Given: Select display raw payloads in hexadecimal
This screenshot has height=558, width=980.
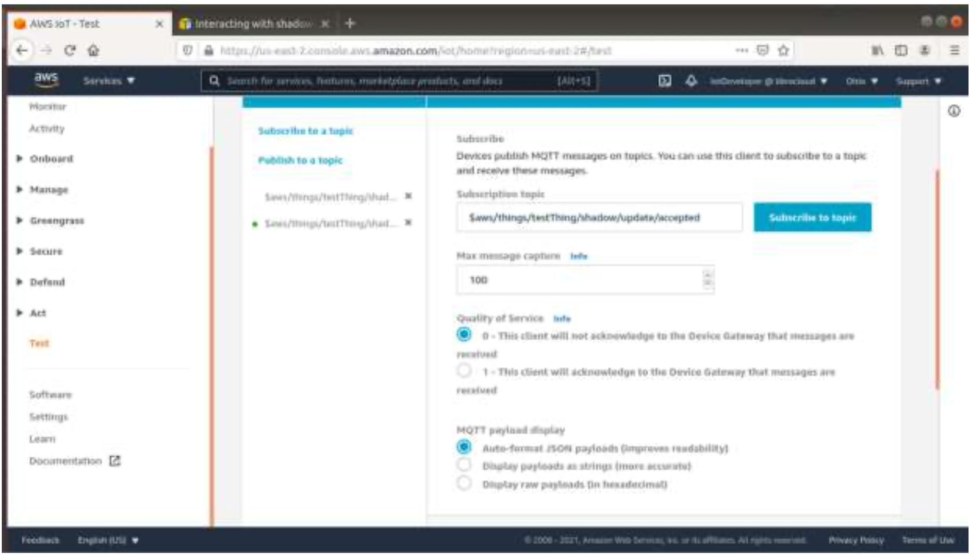Looking at the screenshot, I should 464,483.
